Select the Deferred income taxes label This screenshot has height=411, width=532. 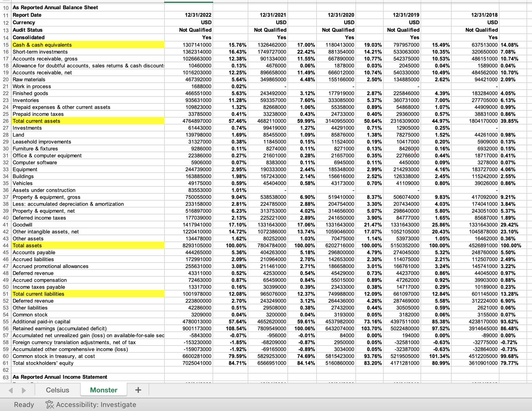[x=88, y=218]
